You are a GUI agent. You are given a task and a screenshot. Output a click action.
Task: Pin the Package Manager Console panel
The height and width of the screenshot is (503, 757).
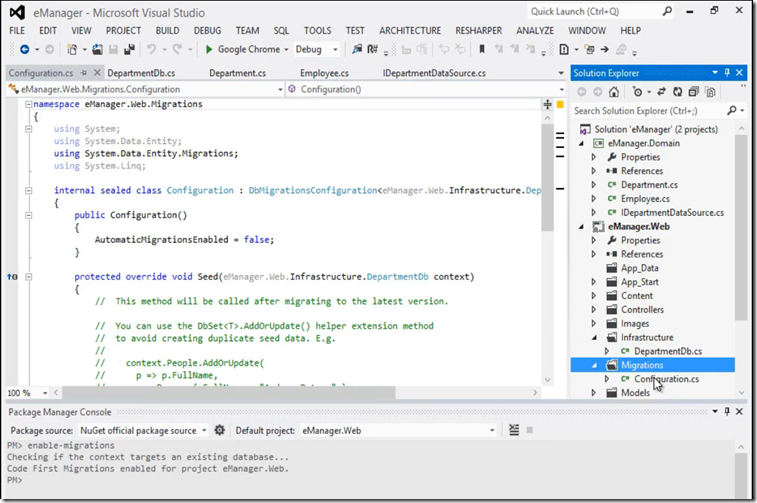click(727, 411)
